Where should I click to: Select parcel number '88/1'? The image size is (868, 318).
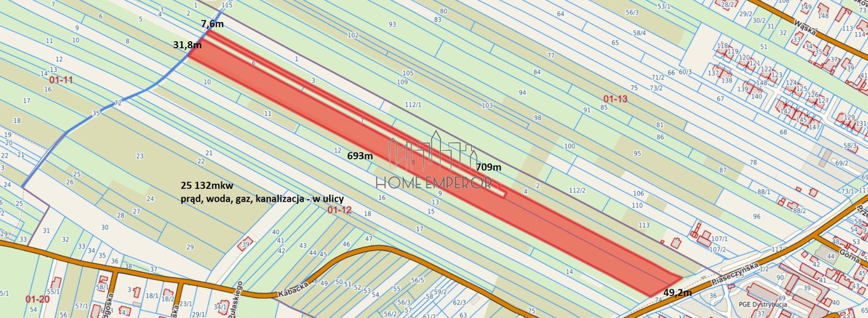[764, 191]
